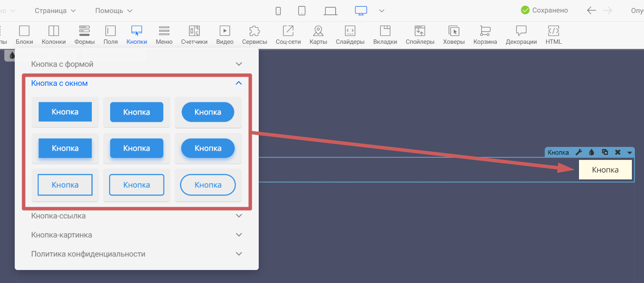Open the Страница menu
This screenshot has height=283, width=644.
pyautogui.click(x=55, y=10)
